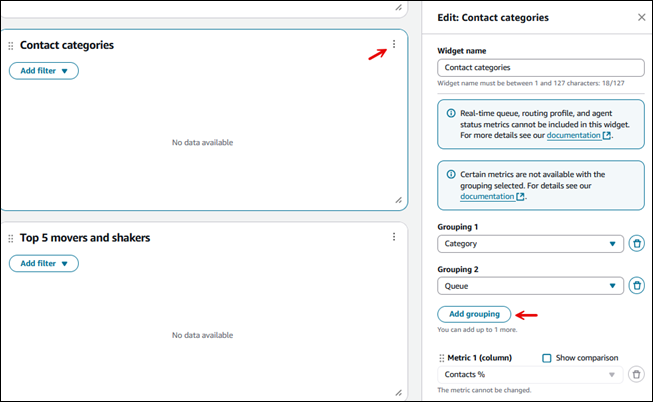Open the Top 5 movers widget options menu
This screenshot has height=402, width=653.
(x=394, y=237)
